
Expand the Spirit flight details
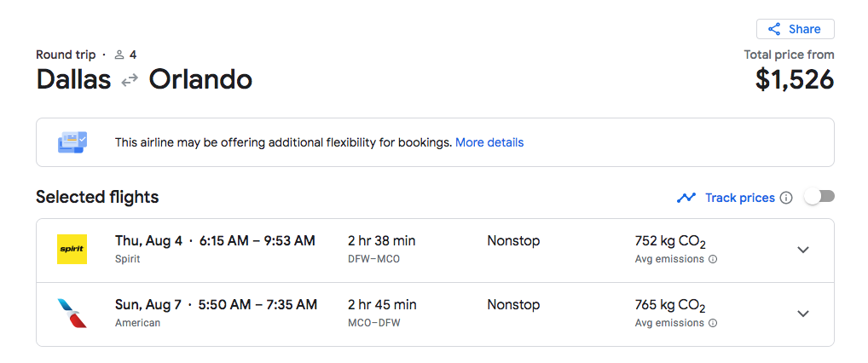tap(802, 250)
